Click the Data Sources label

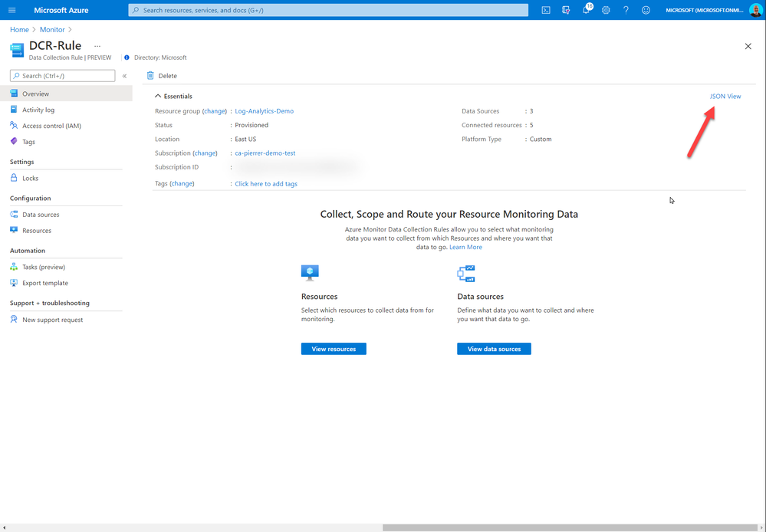481,111
